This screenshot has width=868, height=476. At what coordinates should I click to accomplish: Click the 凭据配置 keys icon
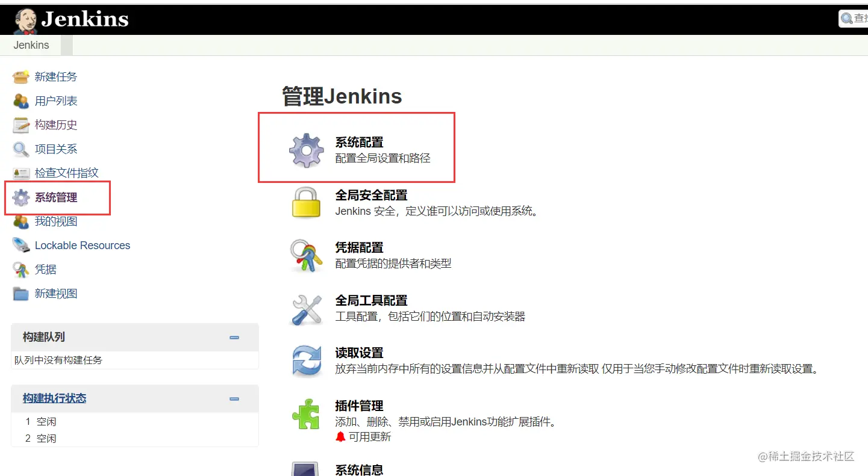click(307, 255)
